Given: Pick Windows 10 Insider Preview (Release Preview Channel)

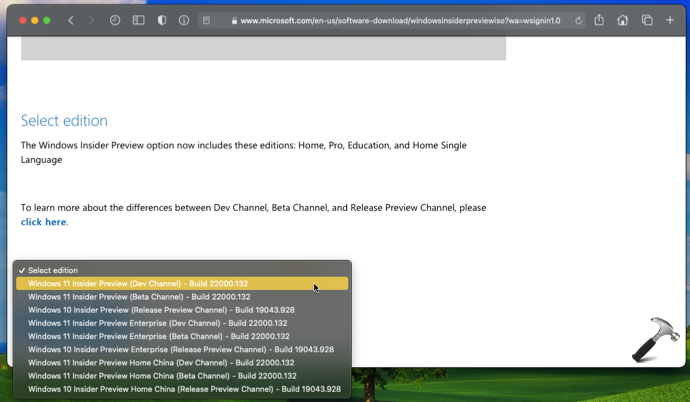Looking at the screenshot, I should point(161,310).
